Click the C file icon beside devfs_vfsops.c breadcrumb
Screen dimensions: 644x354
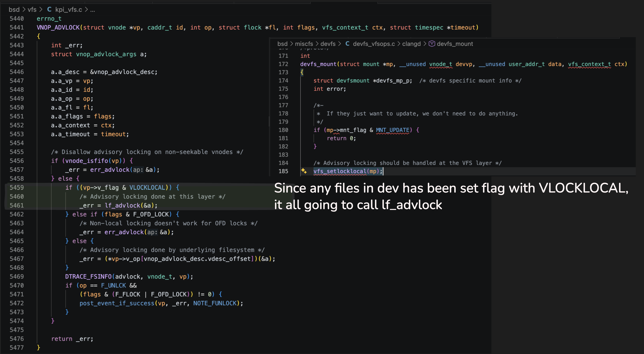click(x=347, y=44)
